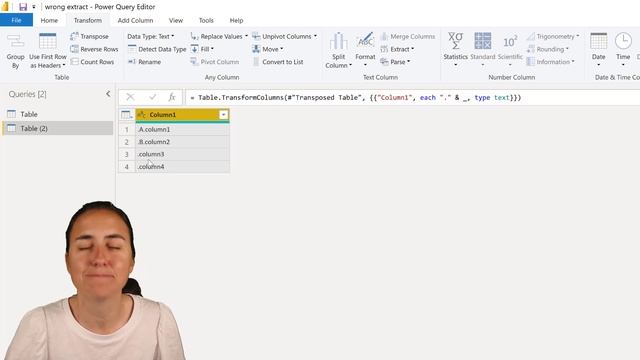This screenshot has width=640, height=360.
Task: Open the Date column tool
Action: pos(599,49)
